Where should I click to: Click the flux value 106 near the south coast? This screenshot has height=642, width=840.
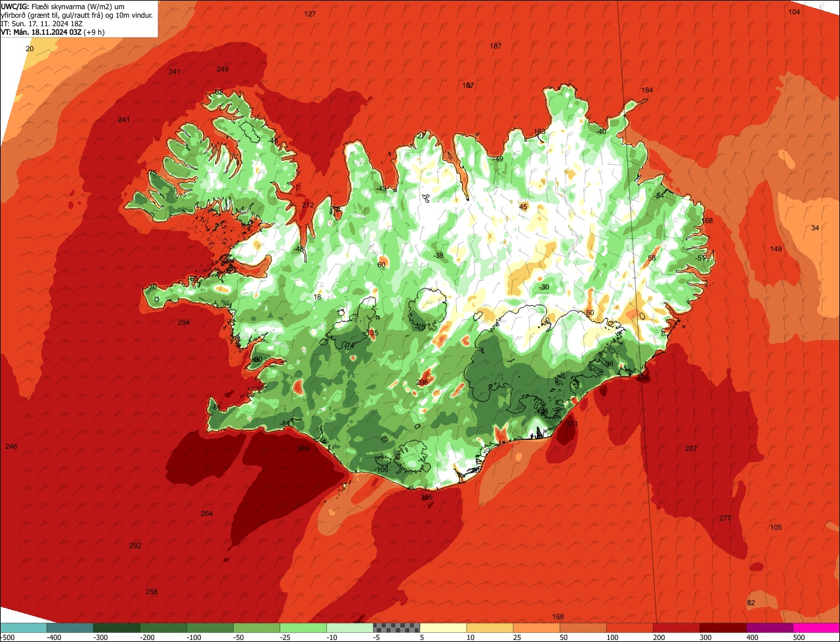(382, 469)
